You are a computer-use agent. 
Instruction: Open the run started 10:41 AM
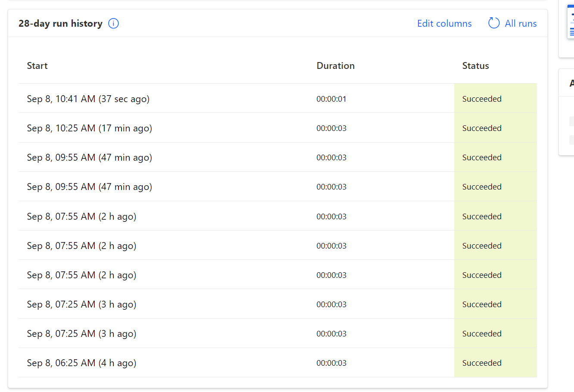click(88, 99)
